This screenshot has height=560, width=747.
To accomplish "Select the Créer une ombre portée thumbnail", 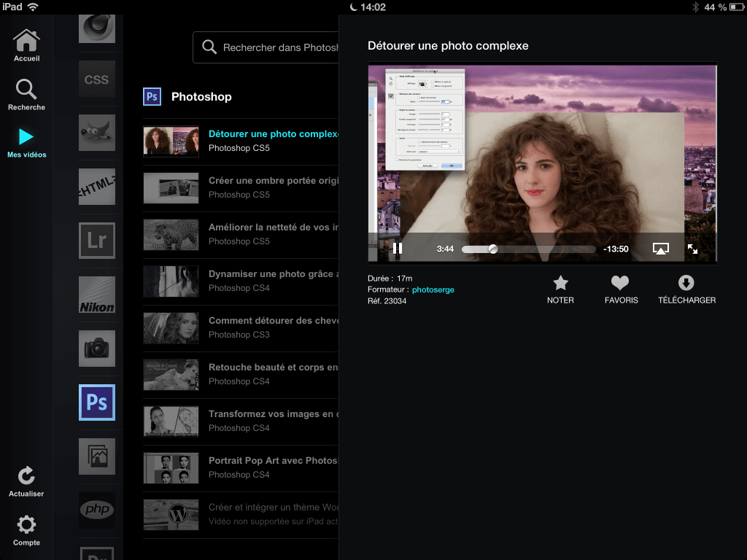I will [x=171, y=187].
